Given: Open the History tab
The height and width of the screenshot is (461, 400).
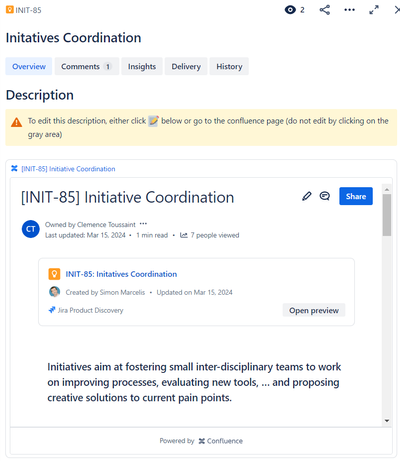Looking at the screenshot, I should coord(229,66).
